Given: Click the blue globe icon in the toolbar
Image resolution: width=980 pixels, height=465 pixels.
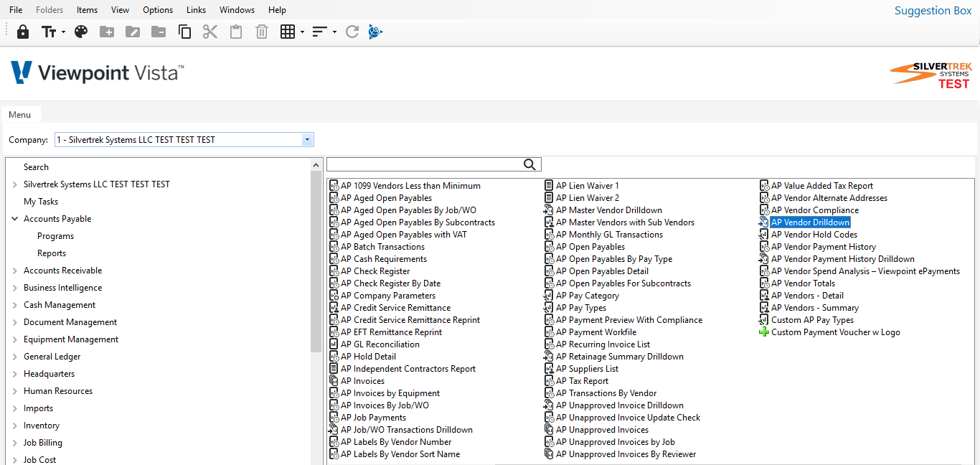Looking at the screenshot, I should pyautogui.click(x=376, y=32).
